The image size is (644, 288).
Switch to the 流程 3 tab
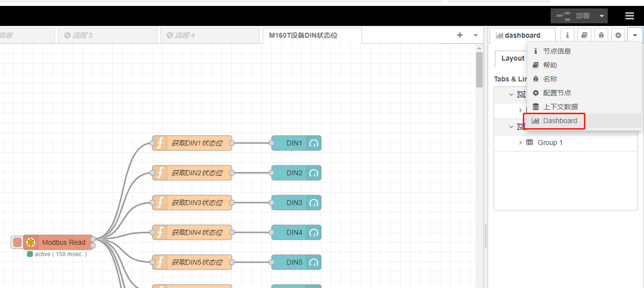click(x=108, y=35)
